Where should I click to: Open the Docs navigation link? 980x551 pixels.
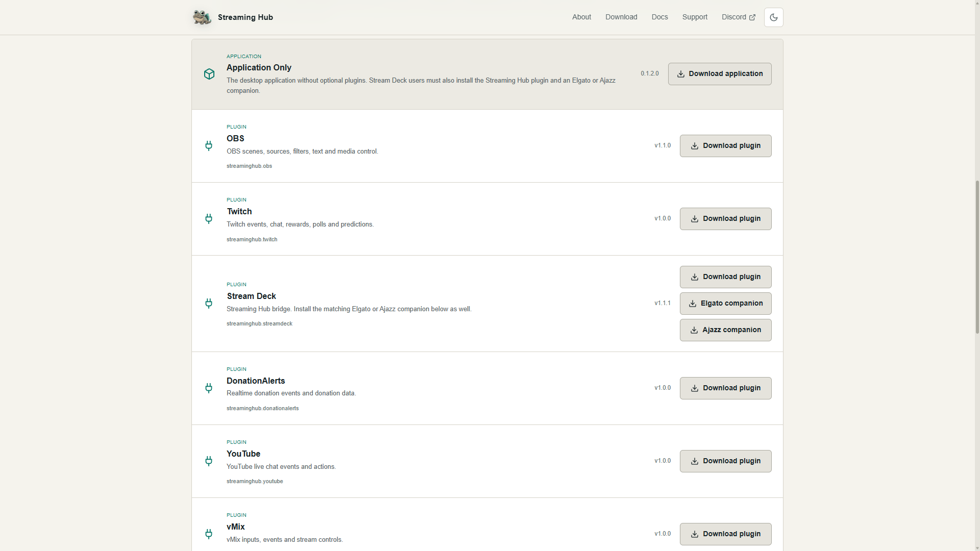click(659, 17)
